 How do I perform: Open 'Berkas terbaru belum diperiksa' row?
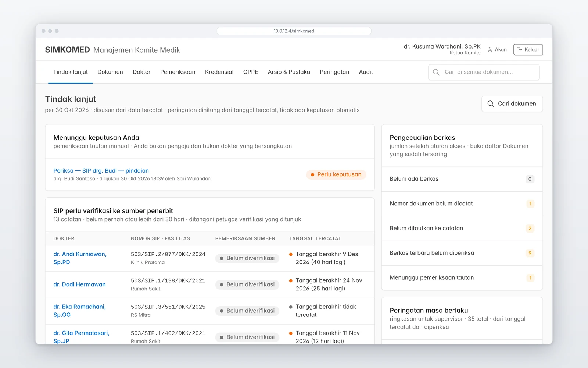(x=462, y=253)
